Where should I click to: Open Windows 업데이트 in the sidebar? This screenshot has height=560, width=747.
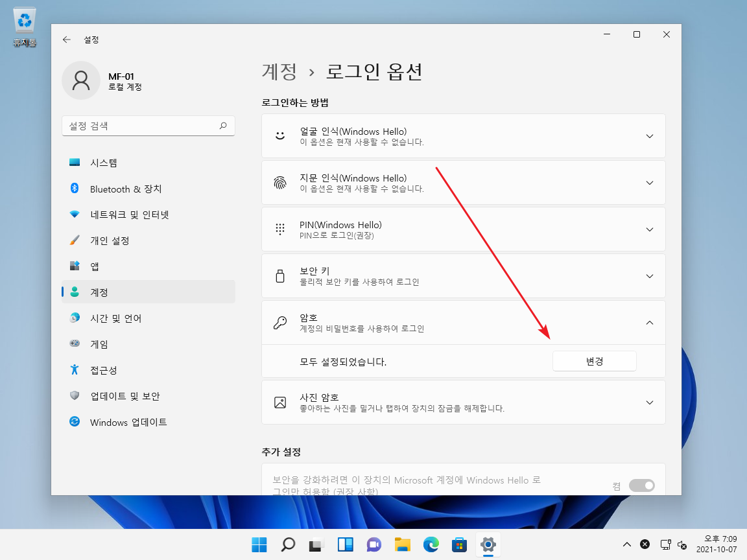tap(148, 422)
